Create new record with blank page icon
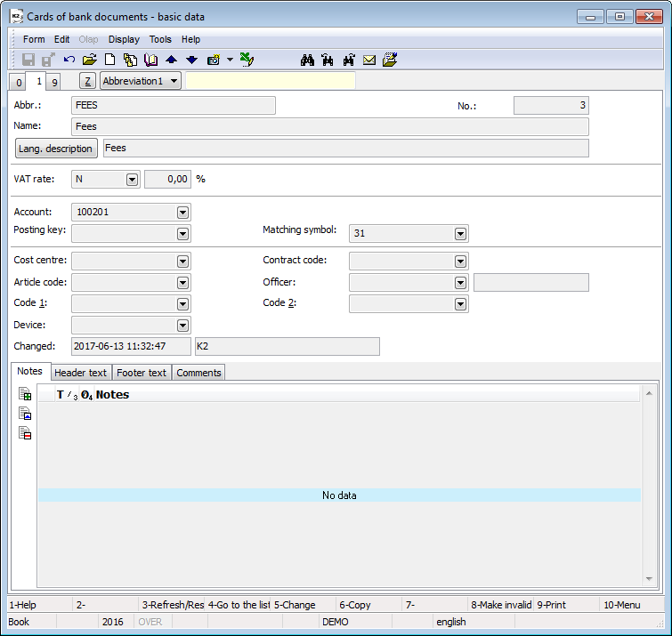Viewport: 672px width, 636px height. click(110, 60)
